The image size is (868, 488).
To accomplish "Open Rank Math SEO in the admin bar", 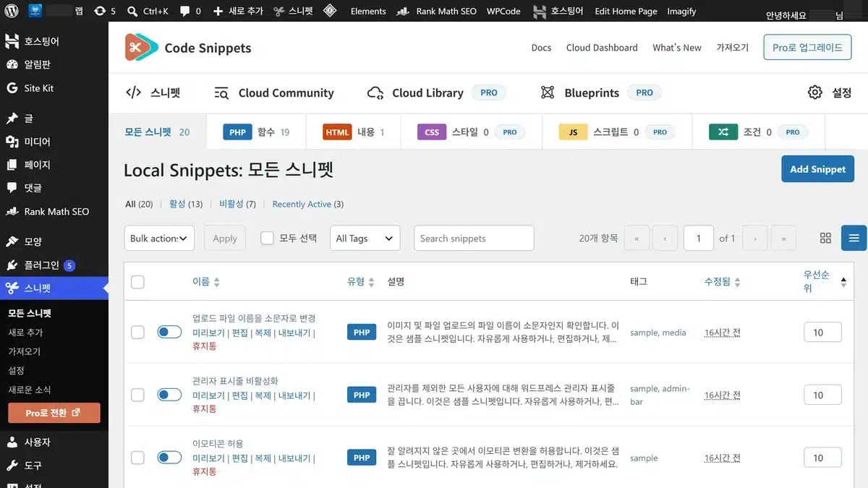I will coord(438,11).
